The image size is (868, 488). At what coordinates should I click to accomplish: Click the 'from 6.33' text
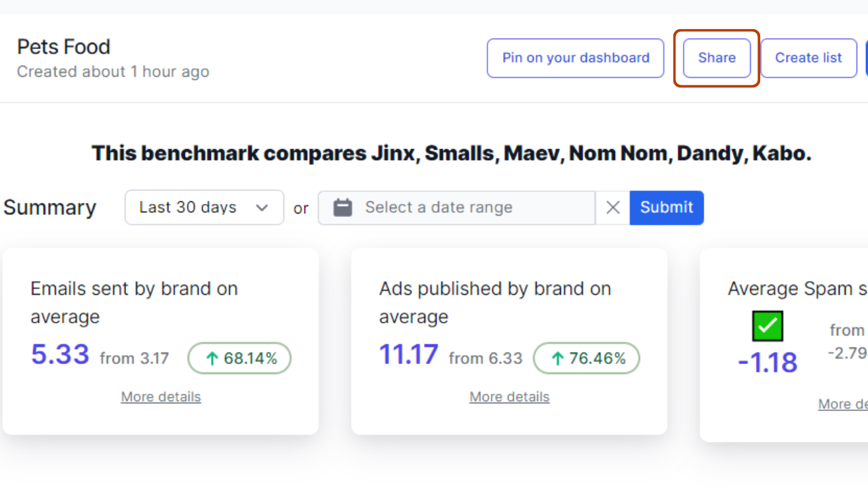tap(486, 359)
